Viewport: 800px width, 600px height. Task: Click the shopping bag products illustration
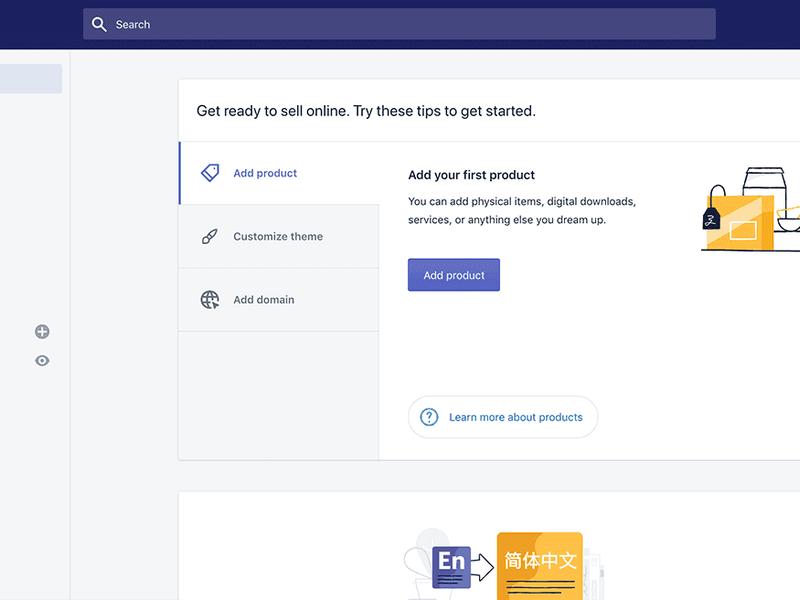coord(750,209)
